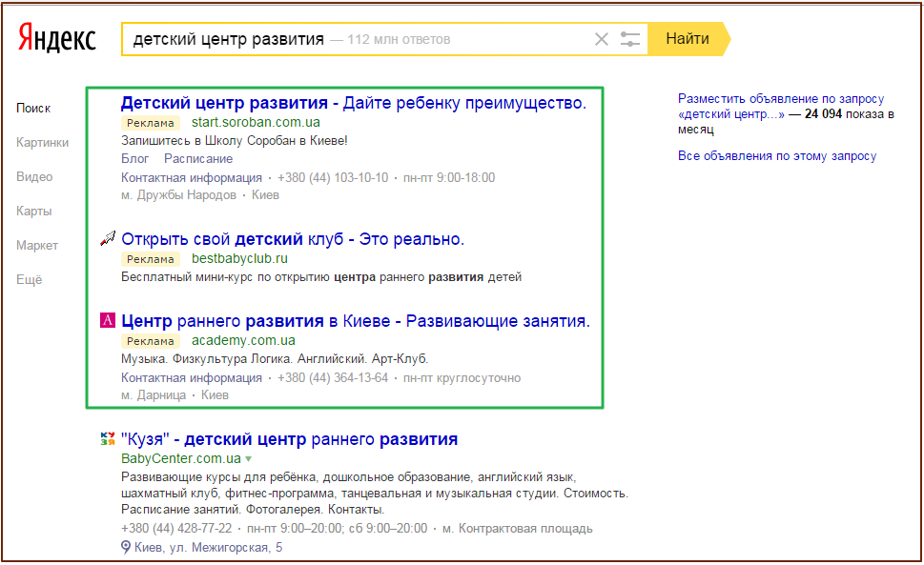Click м. Дружбы Народов metro text
Viewport: 924px width, 565px height.
click(178, 194)
